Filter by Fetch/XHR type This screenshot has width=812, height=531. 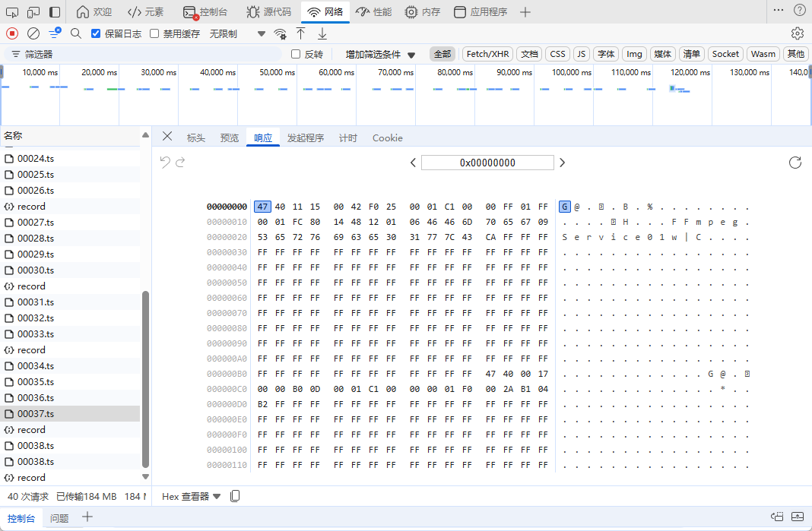click(x=487, y=54)
